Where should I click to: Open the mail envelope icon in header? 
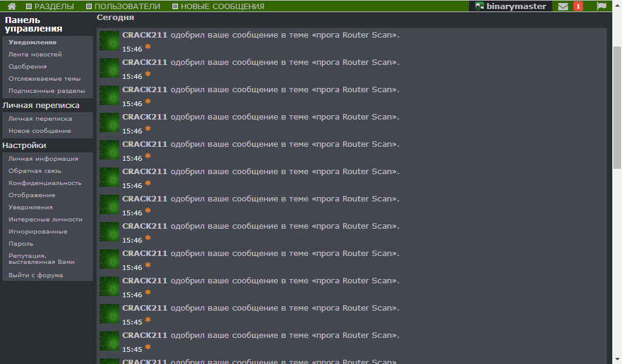[x=563, y=6]
